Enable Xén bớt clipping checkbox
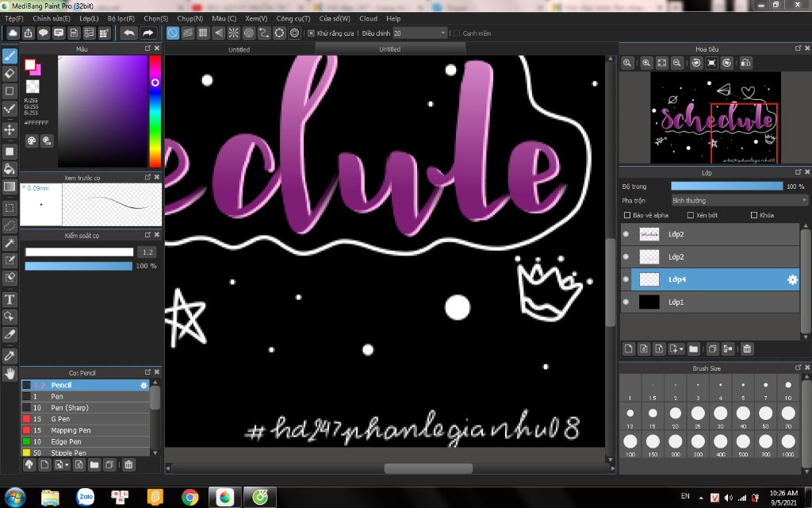The image size is (812, 508). pos(690,215)
